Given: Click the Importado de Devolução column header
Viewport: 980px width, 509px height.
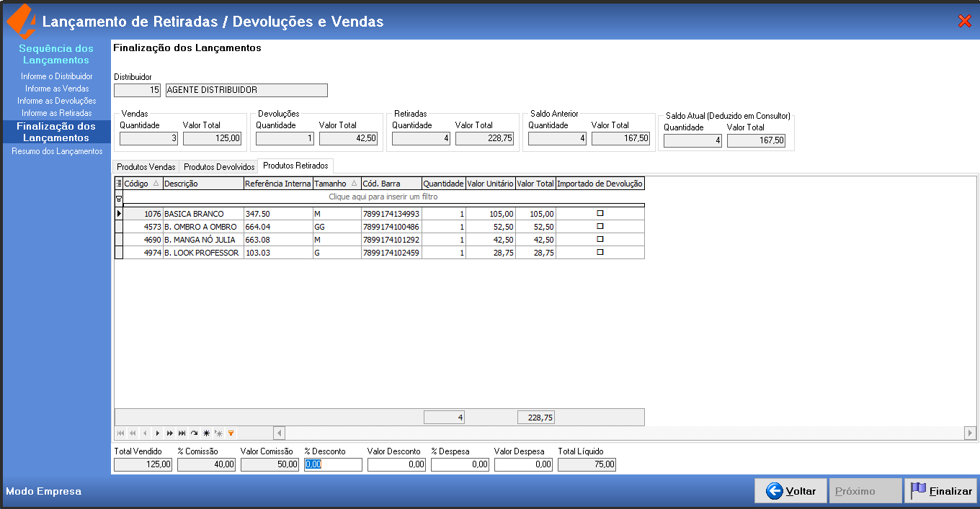Looking at the screenshot, I should [600, 184].
